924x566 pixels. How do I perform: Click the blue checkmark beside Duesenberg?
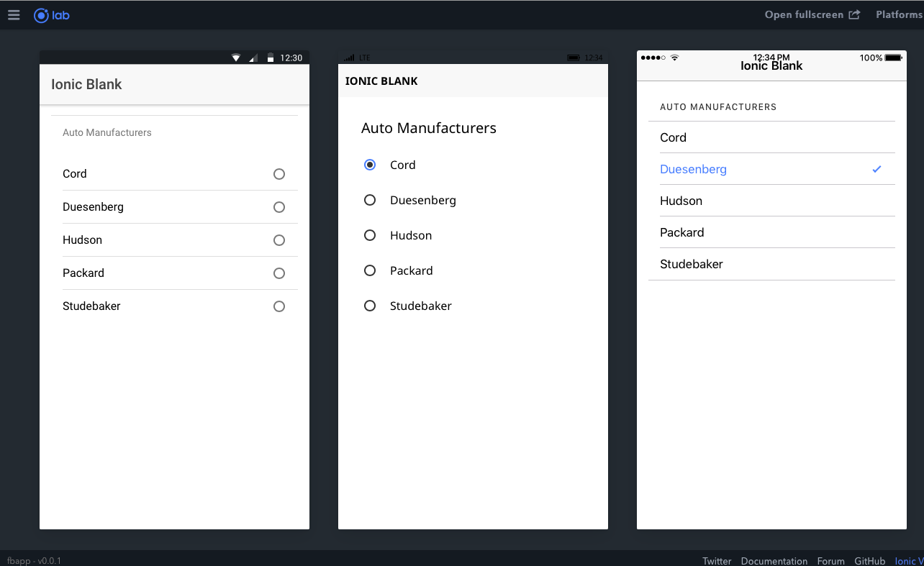[877, 170]
